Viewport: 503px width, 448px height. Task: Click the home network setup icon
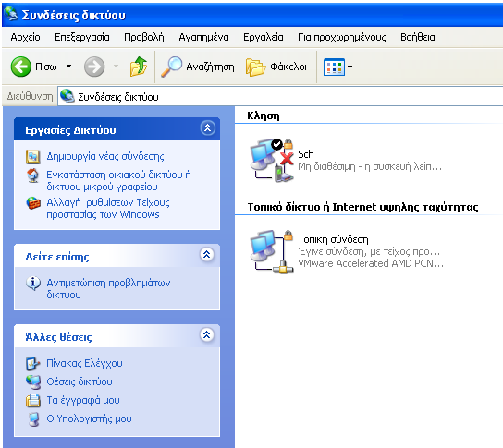pos(32,176)
